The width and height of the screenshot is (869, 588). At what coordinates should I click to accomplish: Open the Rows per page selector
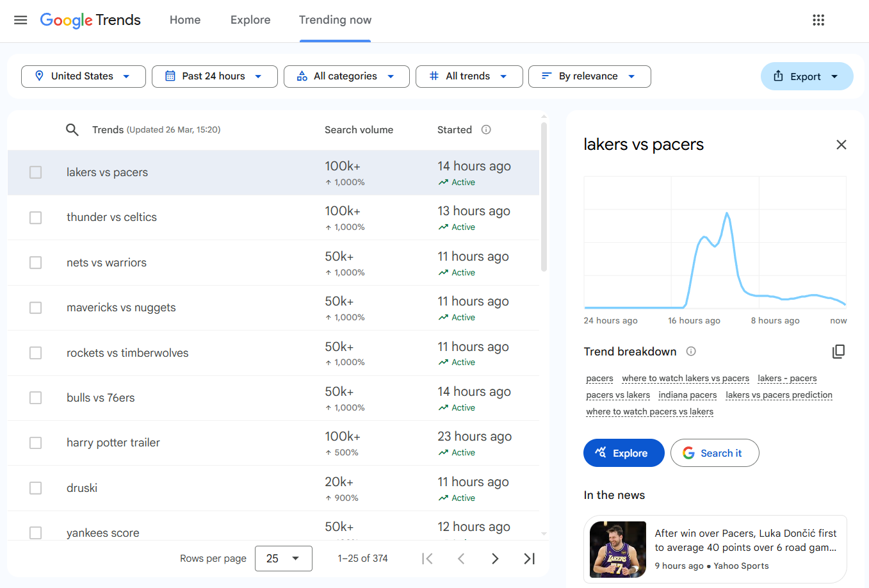[x=283, y=559]
